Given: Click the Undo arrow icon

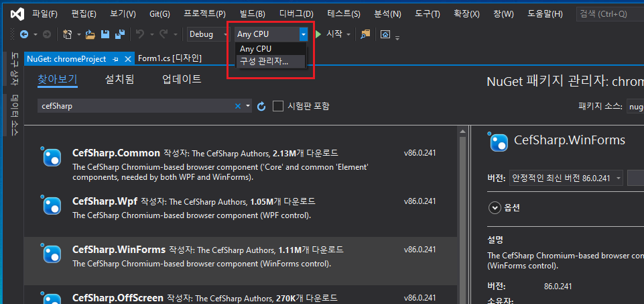Looking at the screenshot, I should [x=140, y=34].
